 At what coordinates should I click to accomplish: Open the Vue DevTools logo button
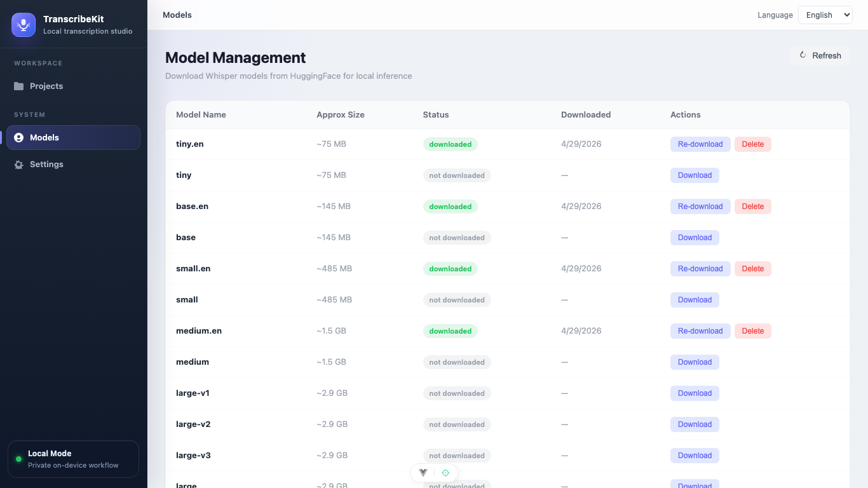tap(423, 473)
